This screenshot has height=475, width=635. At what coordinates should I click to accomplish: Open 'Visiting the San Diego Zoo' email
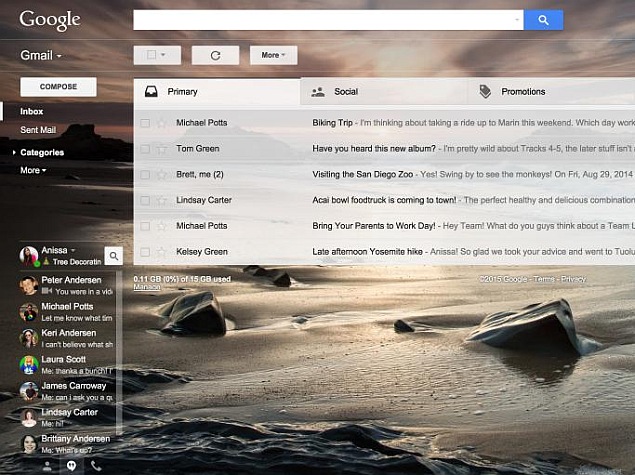pyautogui.click(x=362, y=175)
